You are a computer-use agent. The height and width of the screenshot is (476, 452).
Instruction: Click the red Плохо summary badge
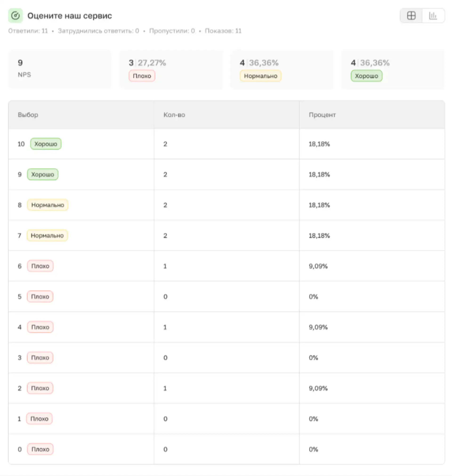click(x=142, y=76)
